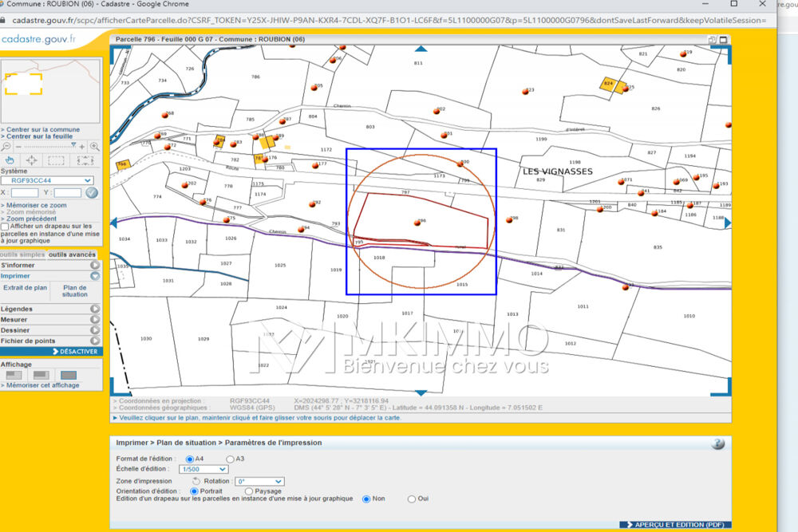This screenshot has width=798, height=532.
Task: Select the A3 format radio button
Action: point(231,459)
